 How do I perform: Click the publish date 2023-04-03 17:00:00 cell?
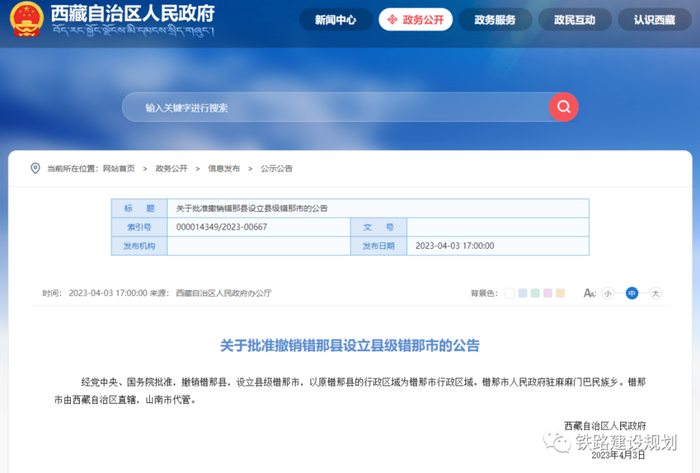498,246
